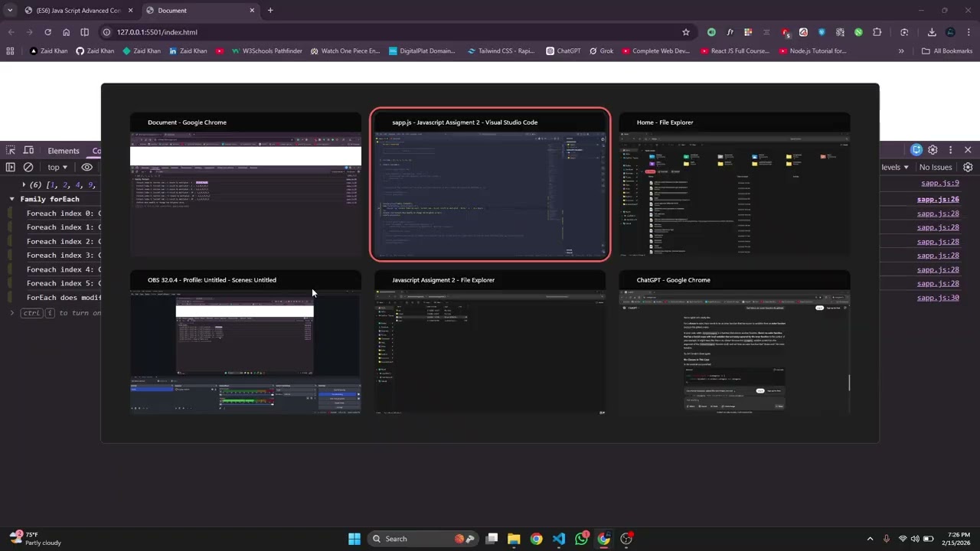
Task: Open the React JS Full Course bookmark
Action: coord(734,51)
